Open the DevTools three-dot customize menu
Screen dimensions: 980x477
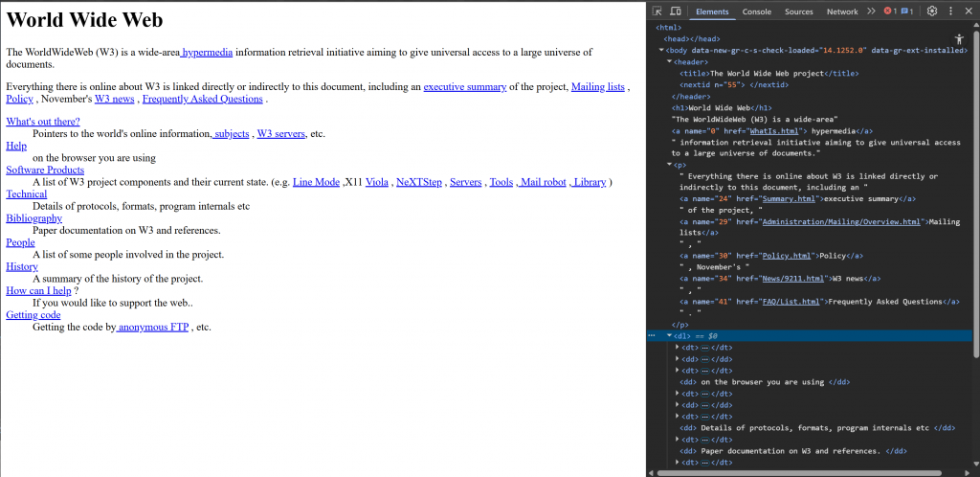point(950,11)
